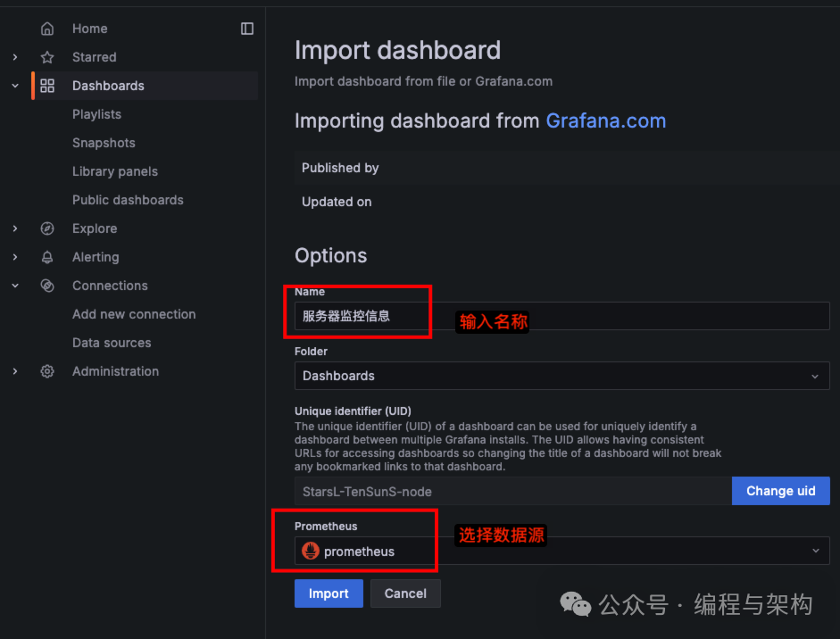Click the Import dashboard page title

pos(397,50)
